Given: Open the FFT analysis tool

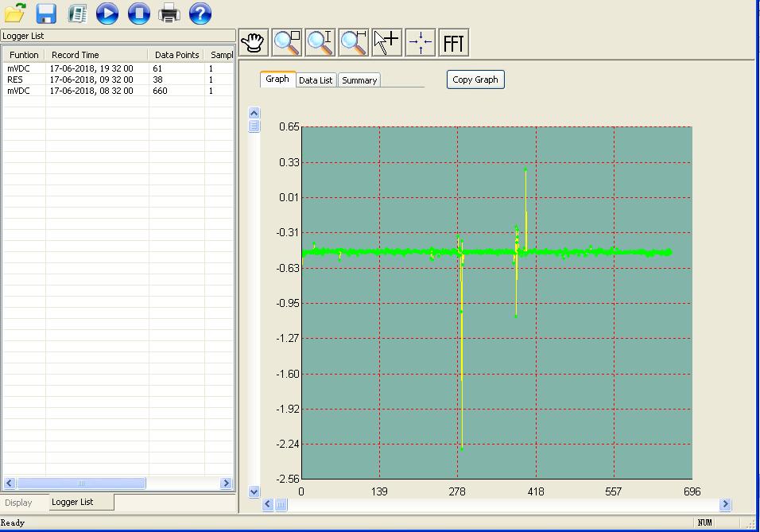Looking at the screenshot, I should point(454,43).
